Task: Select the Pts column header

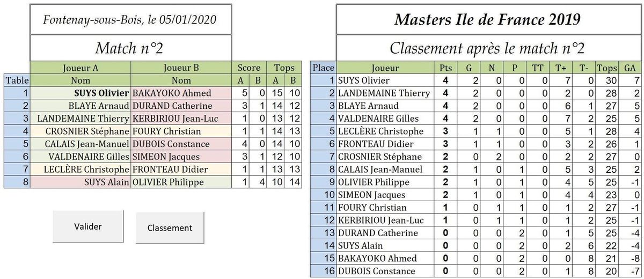Action: [445, 68]
